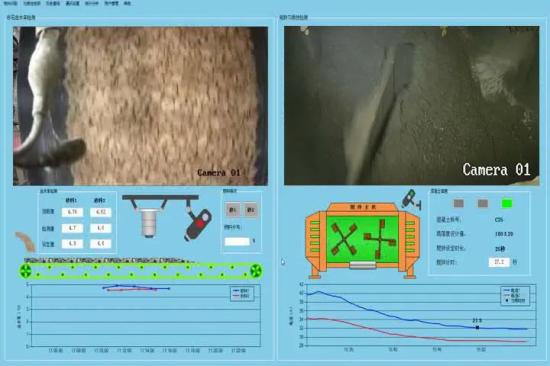Click the left green conveyor belt wheel
The width and height of the screenshot is (550, 366).
pos(25,270)
